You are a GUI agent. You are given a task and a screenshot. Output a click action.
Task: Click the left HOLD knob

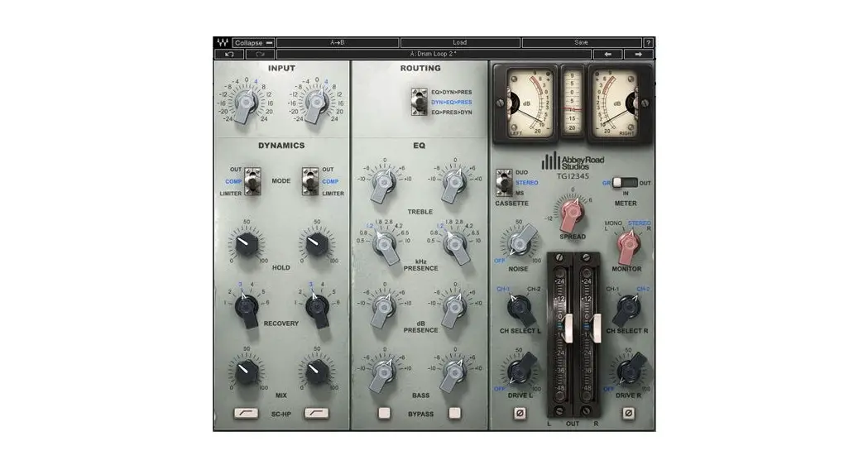(246, 244)
